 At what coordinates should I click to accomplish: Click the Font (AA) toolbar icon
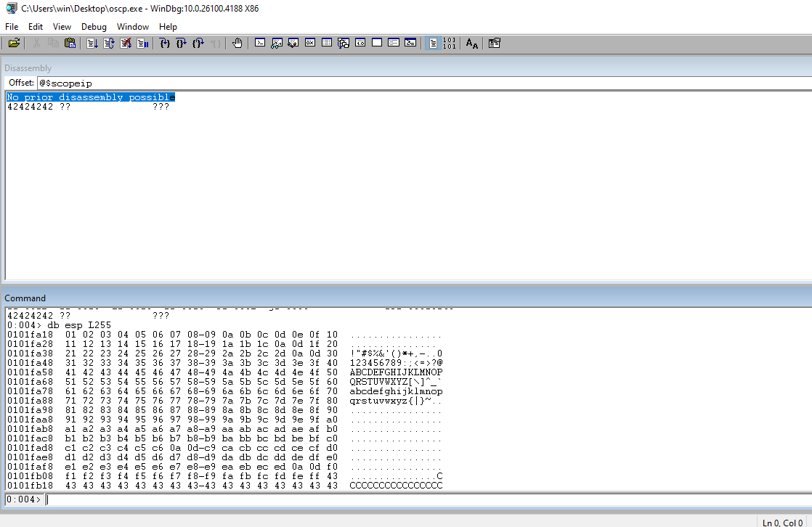coord(472,44)
